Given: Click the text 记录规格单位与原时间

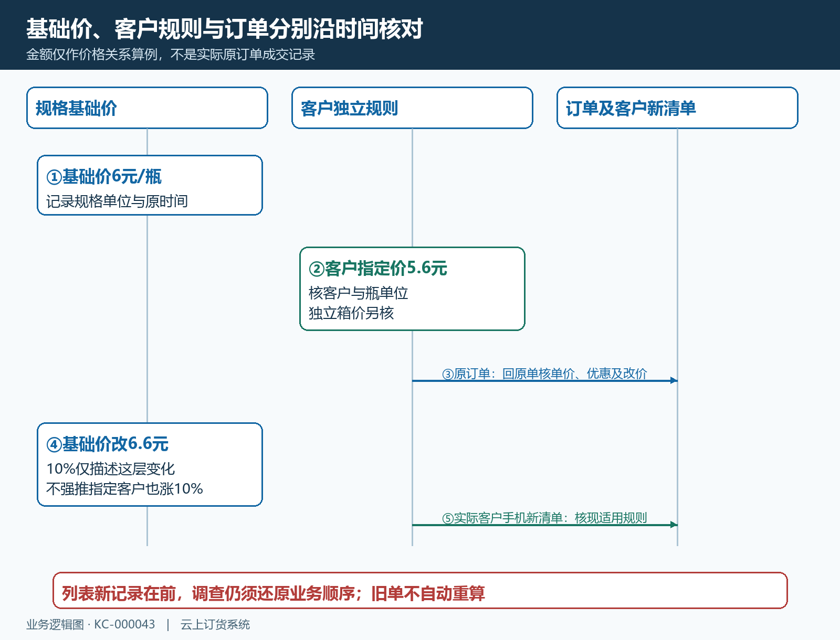Looking at the screenshot, I should click(x=117, y=201).
